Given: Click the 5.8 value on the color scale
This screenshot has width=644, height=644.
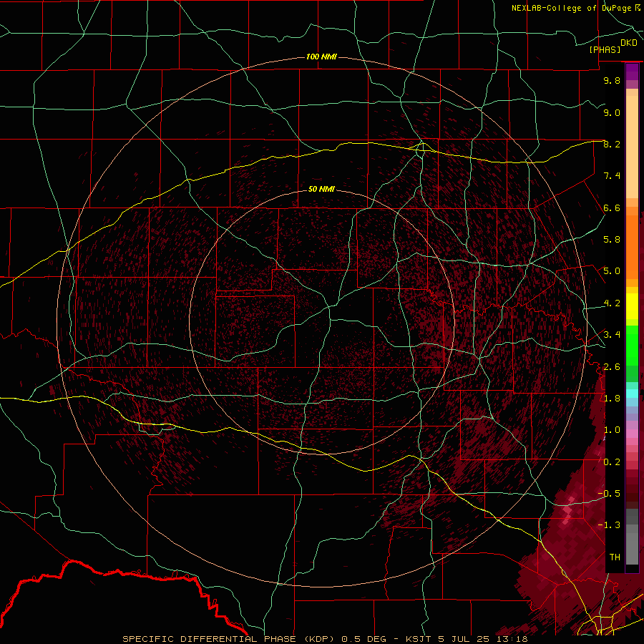Looking at the screenshot, I should [612, 240].
